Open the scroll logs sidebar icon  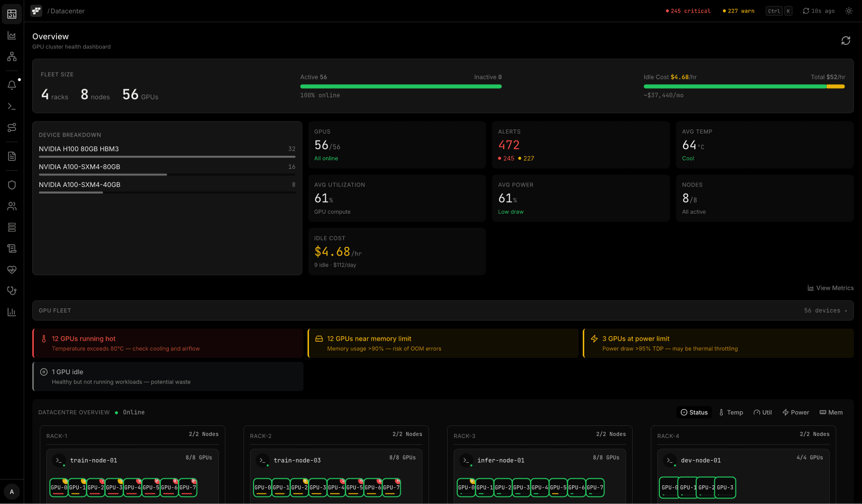pos(12,248)
